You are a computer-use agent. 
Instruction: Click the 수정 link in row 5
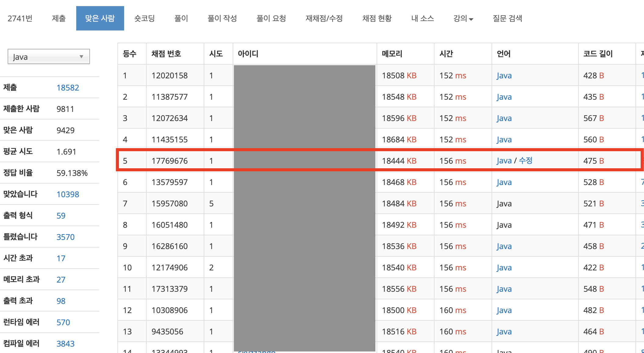[x=525, y=161]
